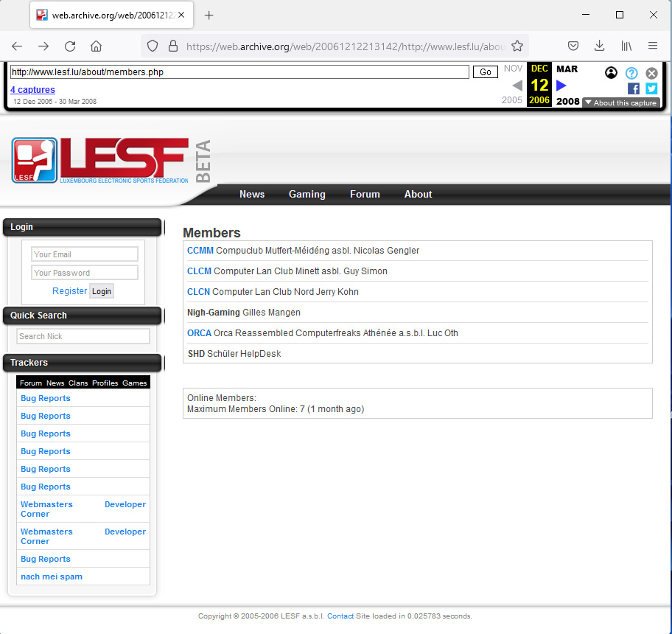Edit the Wayback URL input field
This screenshot has height=634, width=672.
click(x=239, y=72)
